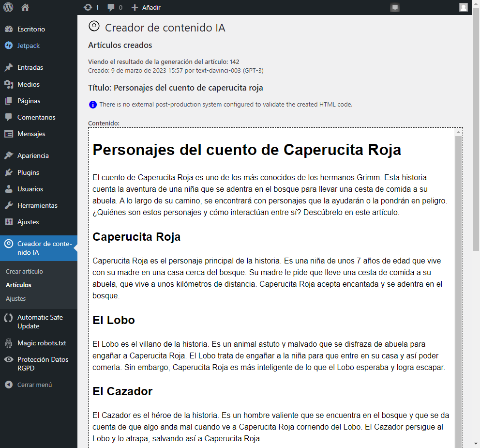The width and height of the screenshot is (480, 448).
Task: Click the page vertical scrollbar thumb
Action: 476,129
